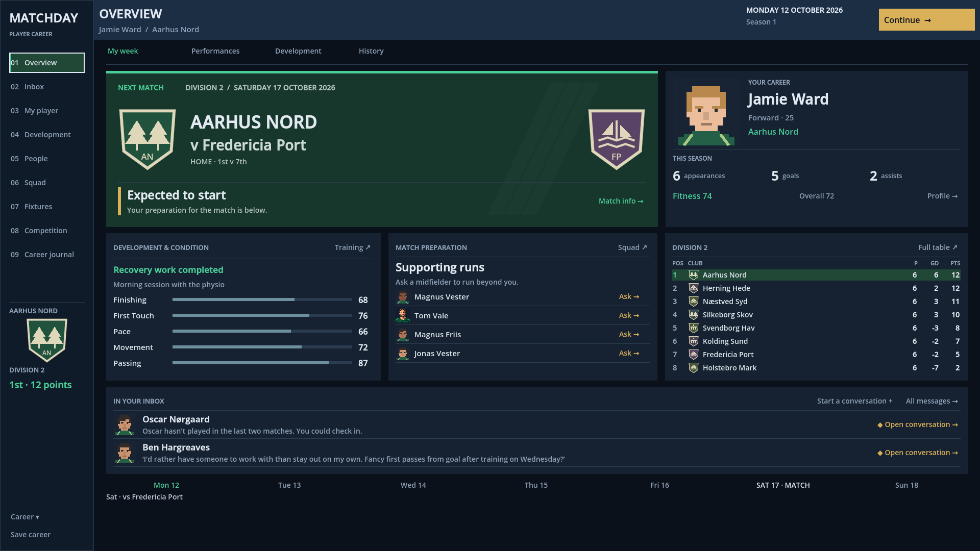Ask Tom Vale for supporting runs
980x551 pixels.
[x=629, y=315]
